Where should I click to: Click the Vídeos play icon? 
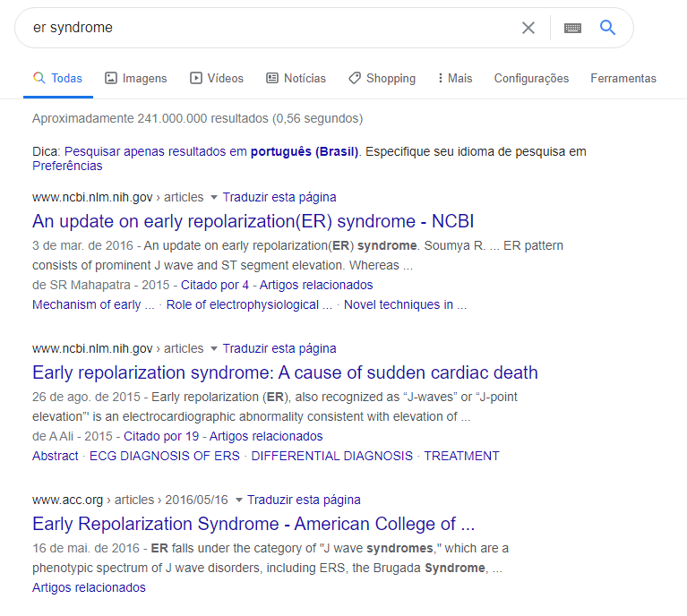click(x=196, y=78)
